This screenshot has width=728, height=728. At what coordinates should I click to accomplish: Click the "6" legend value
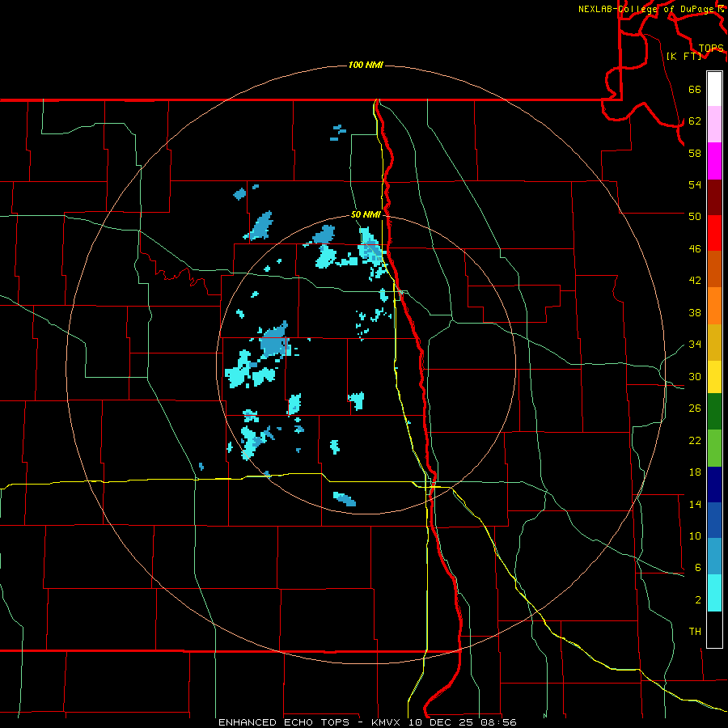[697, 568]
